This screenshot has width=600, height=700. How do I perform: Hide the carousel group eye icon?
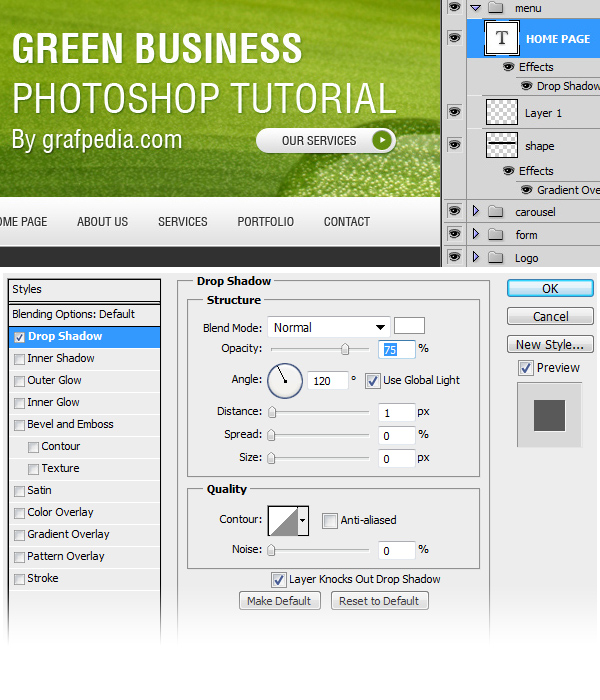point(454,211)
